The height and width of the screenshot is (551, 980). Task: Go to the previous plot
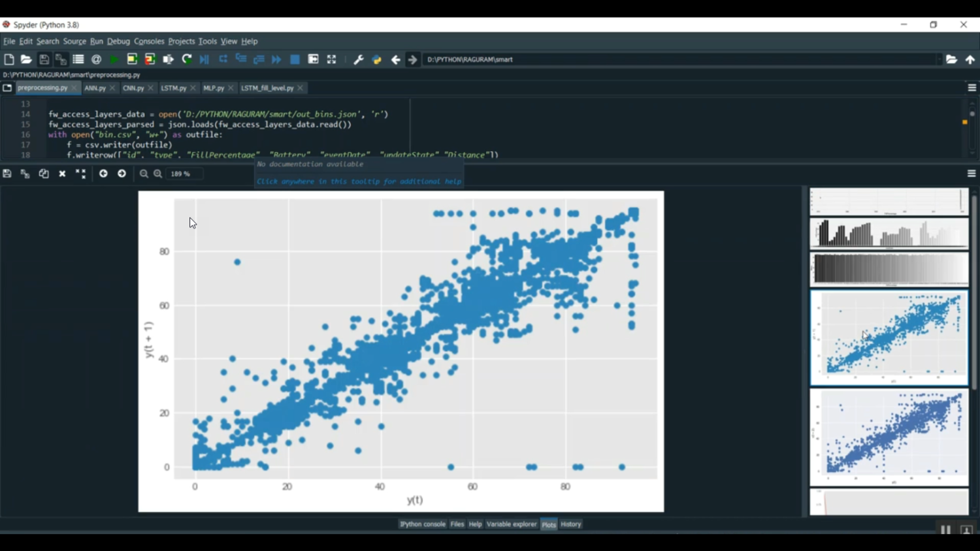click(103, 174)
